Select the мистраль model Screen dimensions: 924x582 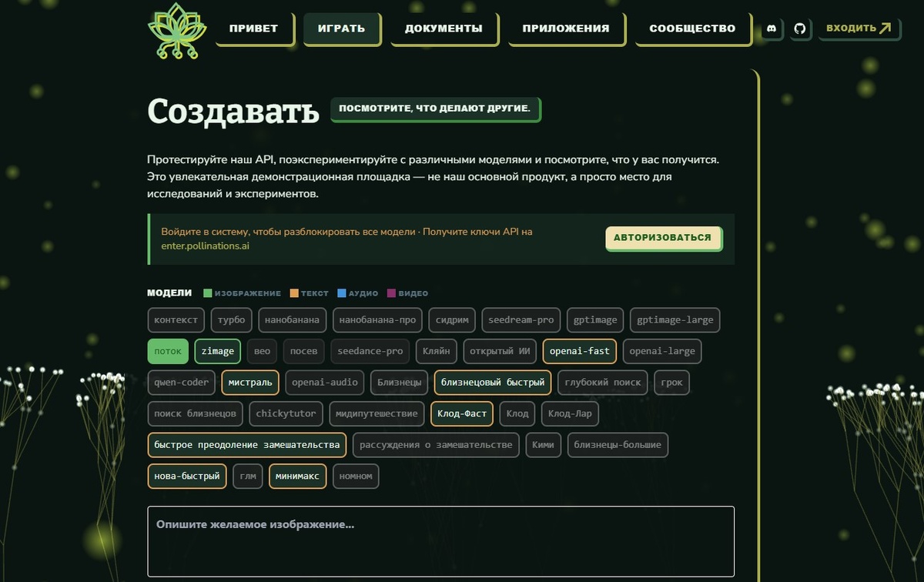point(250,382)
